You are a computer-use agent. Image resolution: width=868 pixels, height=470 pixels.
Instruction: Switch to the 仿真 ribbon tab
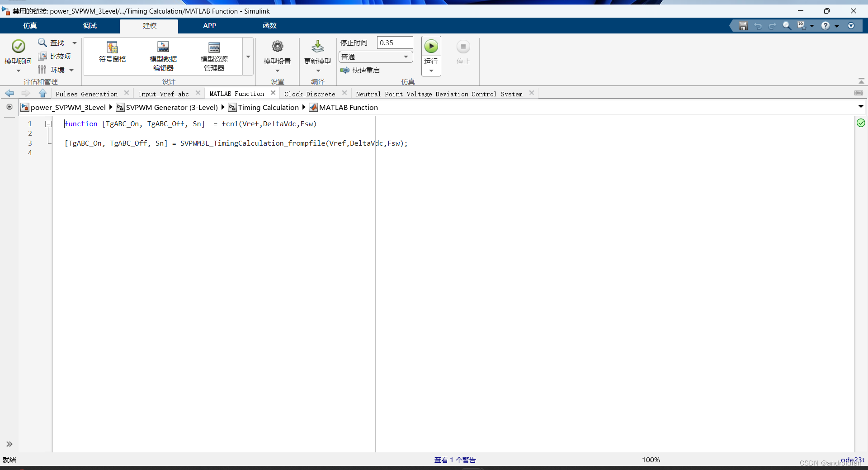pos(30,26)
